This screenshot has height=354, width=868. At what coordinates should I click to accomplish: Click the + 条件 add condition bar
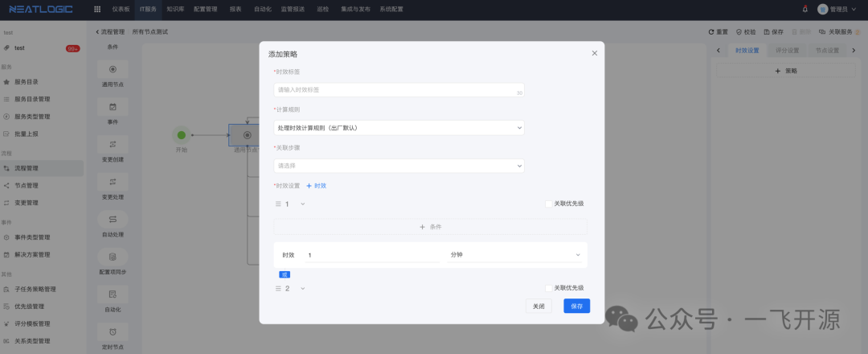click(x=430, y=227)
